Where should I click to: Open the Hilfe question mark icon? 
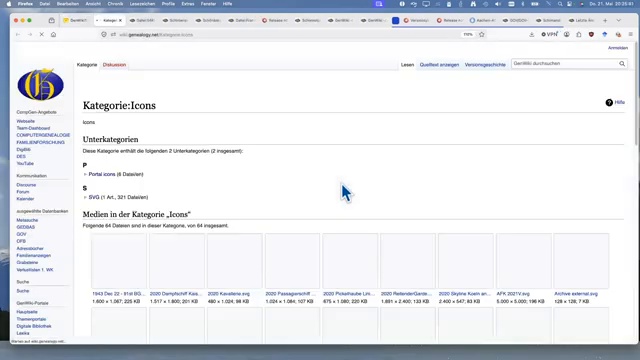click(x=609, y=102)
